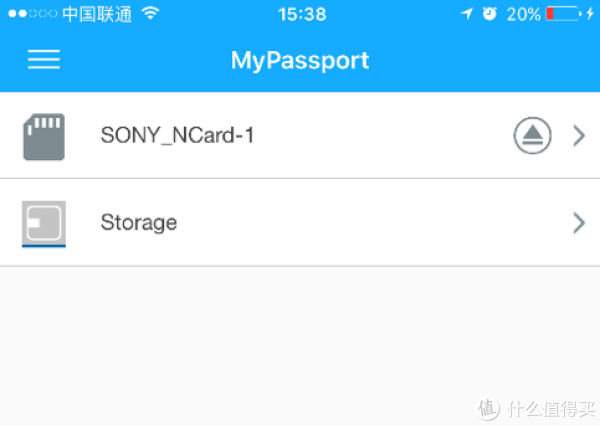Viewport: 600px width, 426px height.
Task: Tap the signal strength dots
Action: click(x=33, y=14)
